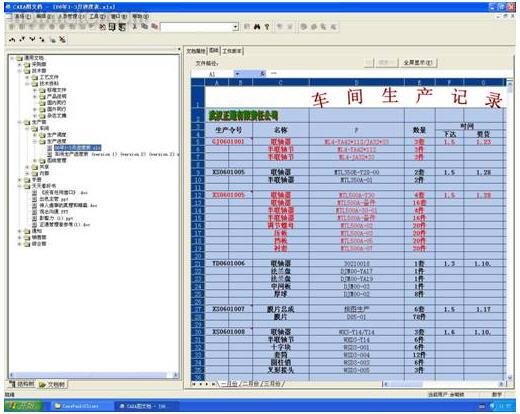The height and width of the screenshot is (414, 520).
Task: Expand the 采购部 folder node
Action: click(20, 64)
